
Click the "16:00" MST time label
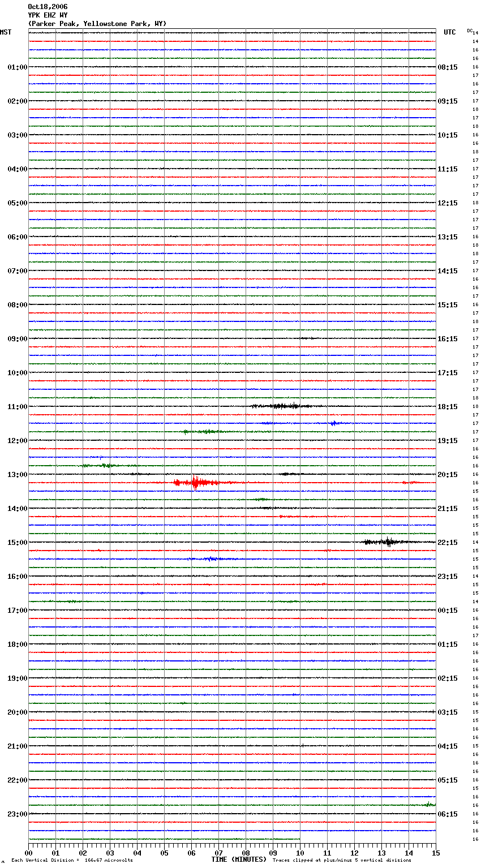click(x=17, y=577)
